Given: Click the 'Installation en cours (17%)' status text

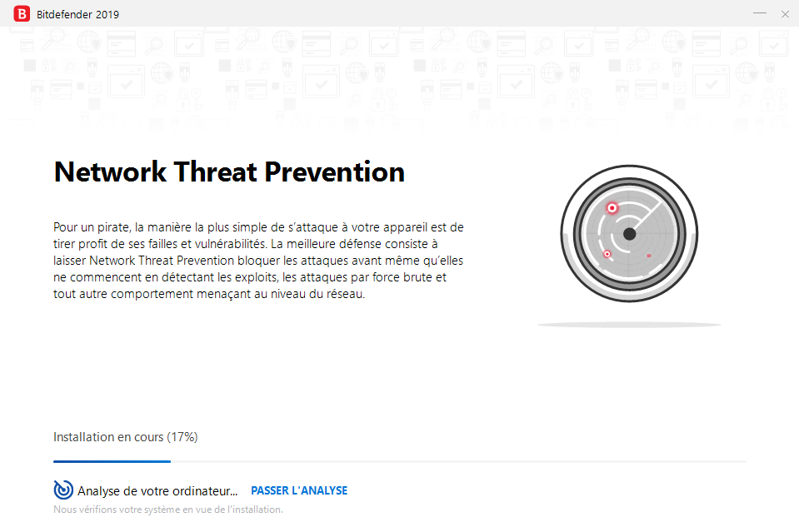Looking at the screenshot, I should tap(125, 437).
